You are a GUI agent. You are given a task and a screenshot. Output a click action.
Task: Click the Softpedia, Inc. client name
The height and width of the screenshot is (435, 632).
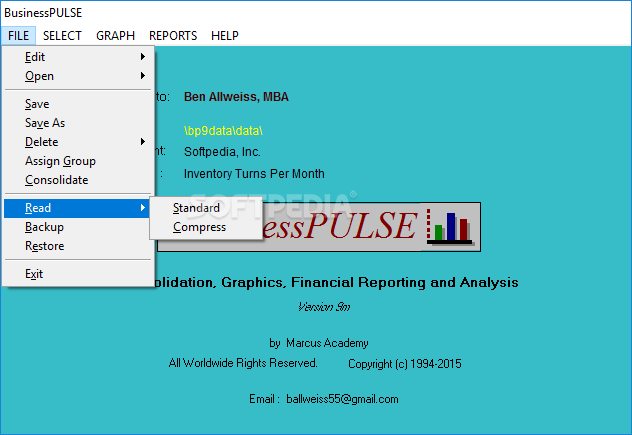pyautogui.click(x=222, y=152)
